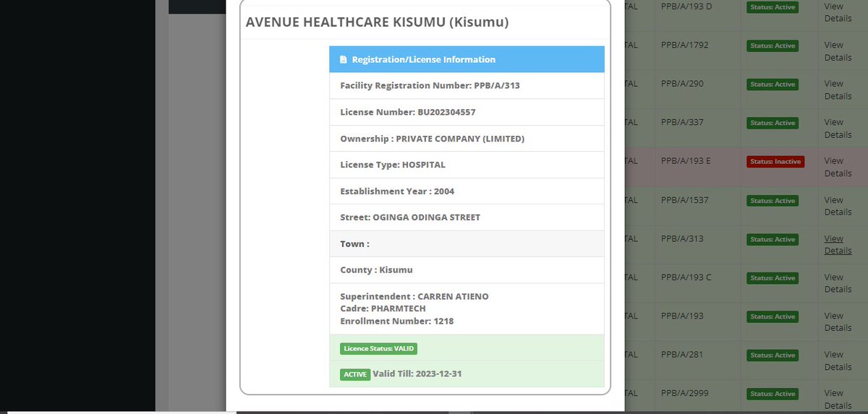Click Status: Active badge in table row PPB/A/313
The image size is (868, 414).
coord(773,239)
